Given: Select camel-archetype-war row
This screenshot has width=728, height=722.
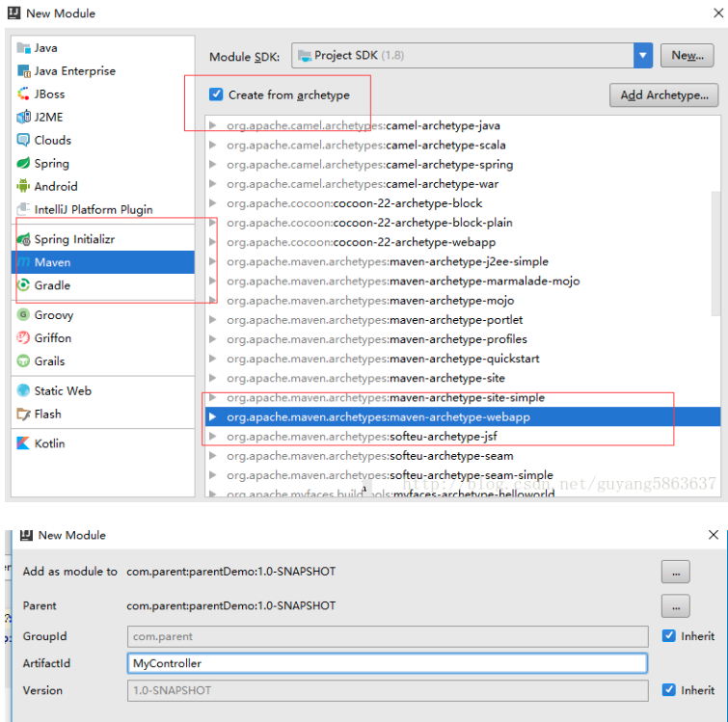Looking at the screenshot, I should 463,184.
